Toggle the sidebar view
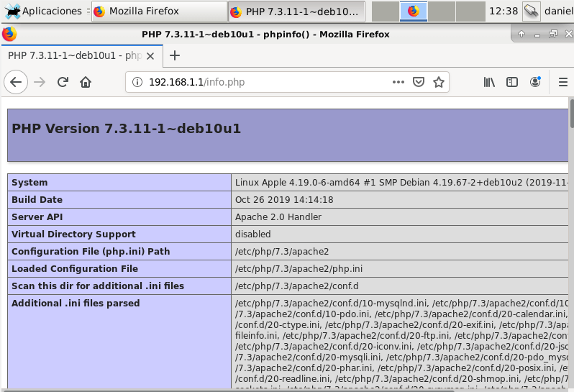This screenshot has height=392, width=574. 512,82
